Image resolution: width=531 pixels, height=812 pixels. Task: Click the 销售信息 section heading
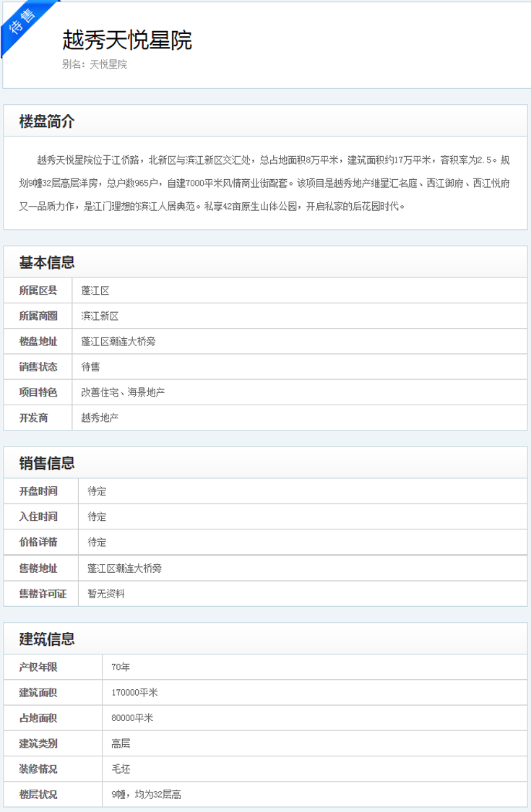coord(47,463)
